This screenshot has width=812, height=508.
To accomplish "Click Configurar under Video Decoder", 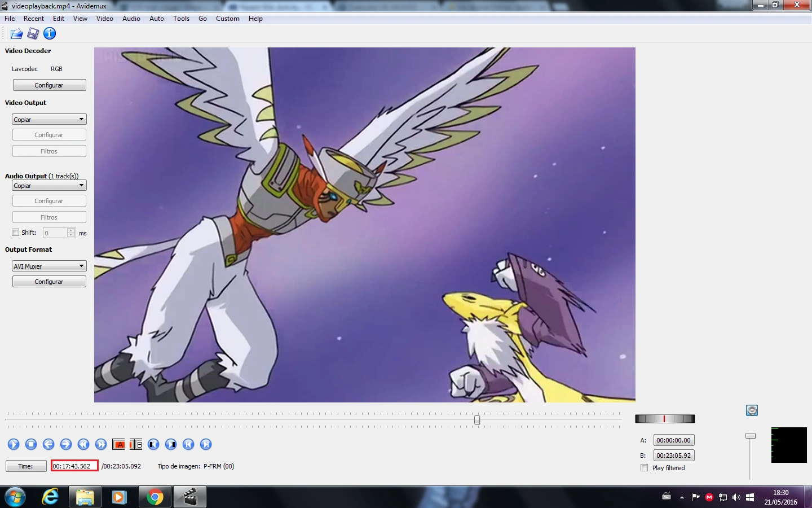I will [x=49, y=85].
